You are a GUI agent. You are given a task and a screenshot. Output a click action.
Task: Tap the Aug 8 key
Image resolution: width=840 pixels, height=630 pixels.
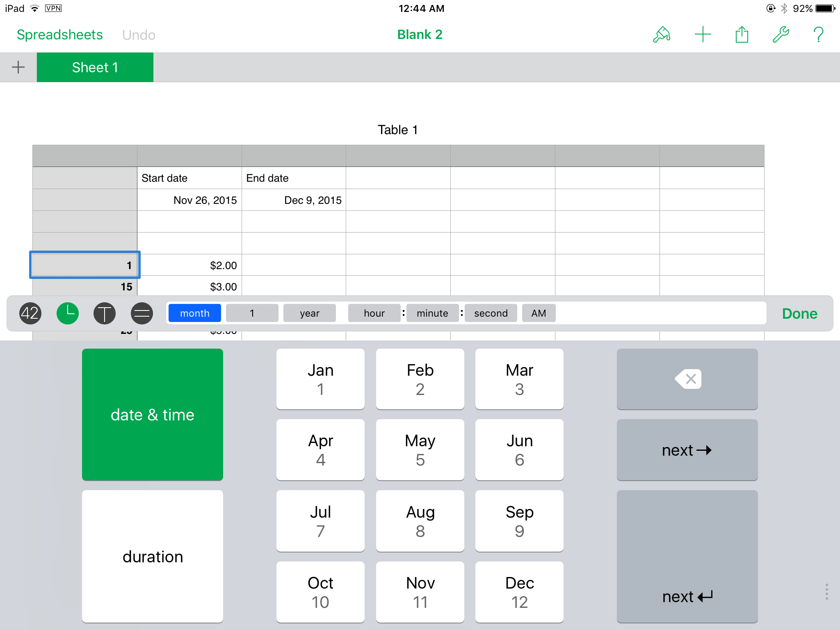(420, 521)
